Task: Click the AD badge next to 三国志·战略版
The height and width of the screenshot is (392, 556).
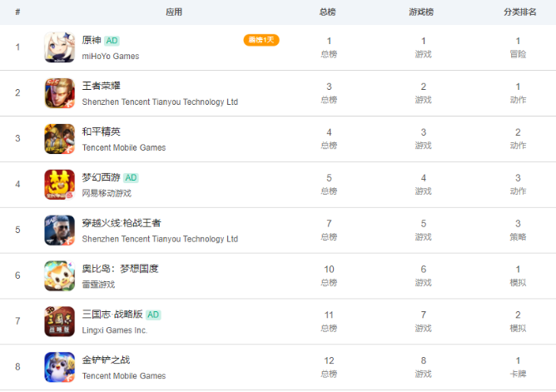Action: pyautogui.click(x=153, y=315)
